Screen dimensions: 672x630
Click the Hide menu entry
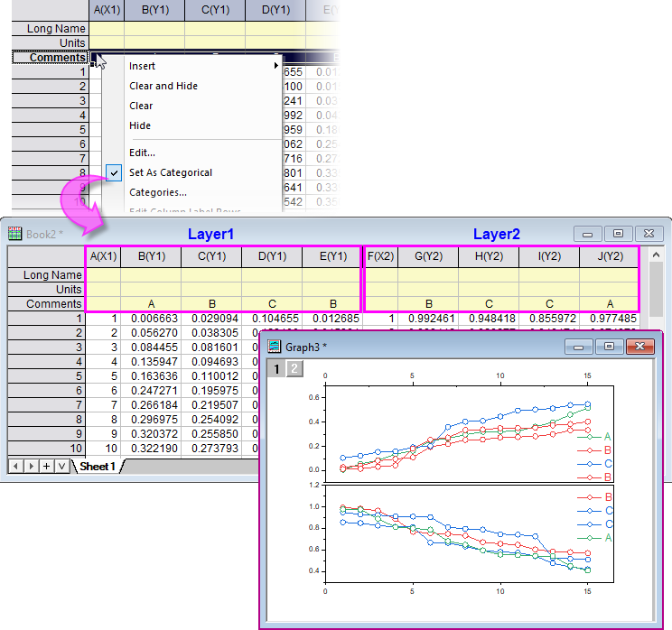point(140,125)
